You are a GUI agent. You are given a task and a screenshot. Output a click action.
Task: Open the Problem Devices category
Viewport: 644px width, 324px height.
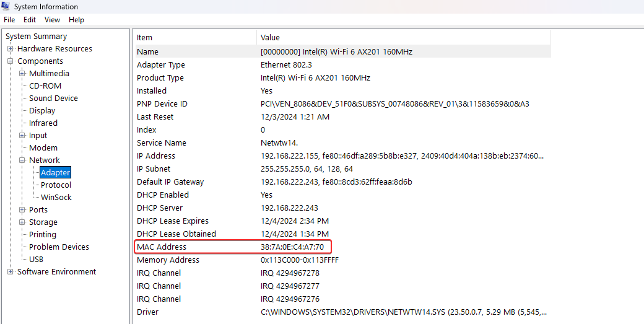click(x=59, y=247)
